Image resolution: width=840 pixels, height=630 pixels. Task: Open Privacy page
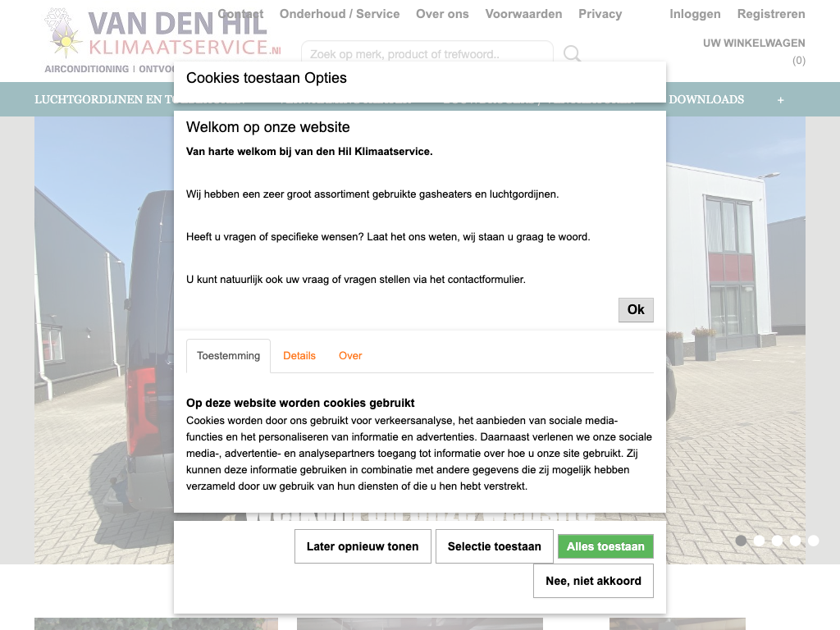tap(600, 14)
